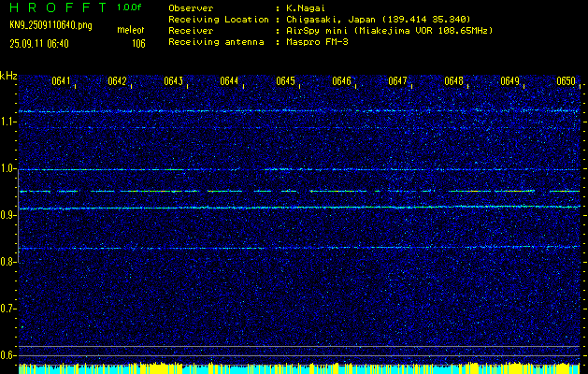The height and width of the screenshot is (374, 588).
Task: Click the Receiver field label
Action: (191, 31)
